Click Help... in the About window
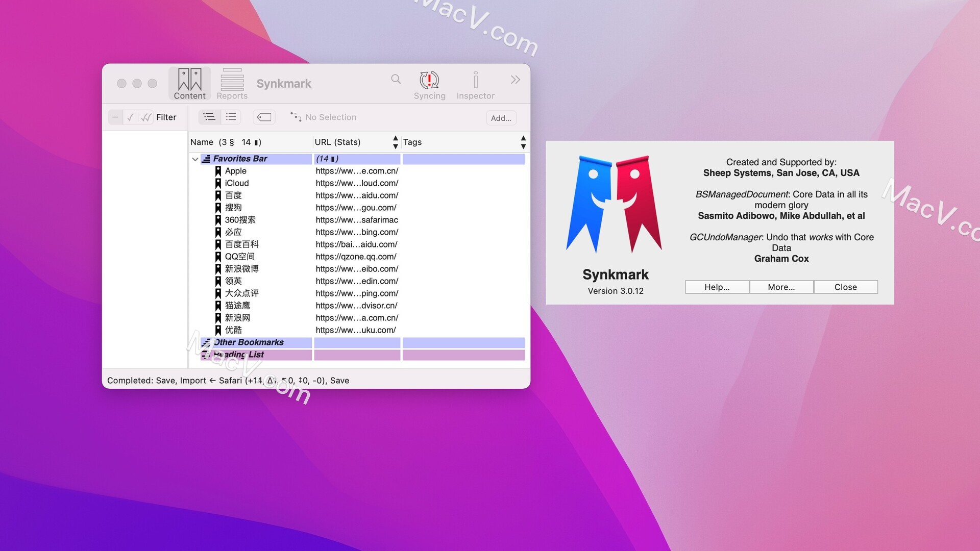Screen dimensions: 980x551 coord(717,287)
